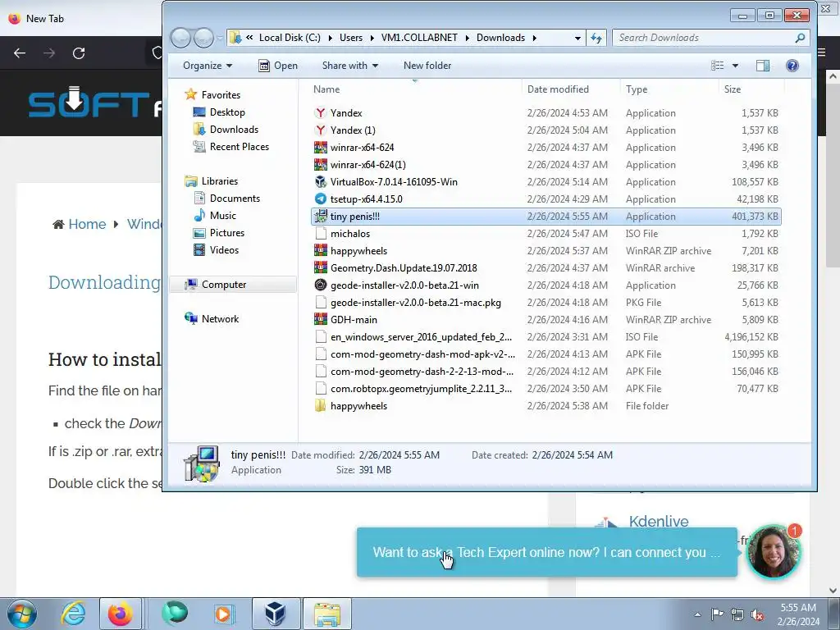Click the Open toolbar button
The image size is (840, 630).
(278, 66)
